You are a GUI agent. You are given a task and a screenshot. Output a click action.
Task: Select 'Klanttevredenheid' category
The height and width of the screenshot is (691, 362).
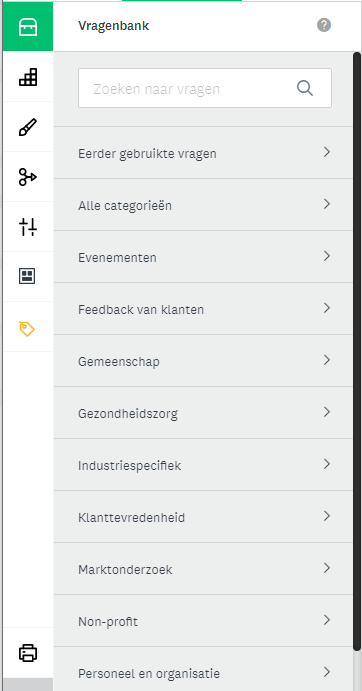click(x=203, y=517)
